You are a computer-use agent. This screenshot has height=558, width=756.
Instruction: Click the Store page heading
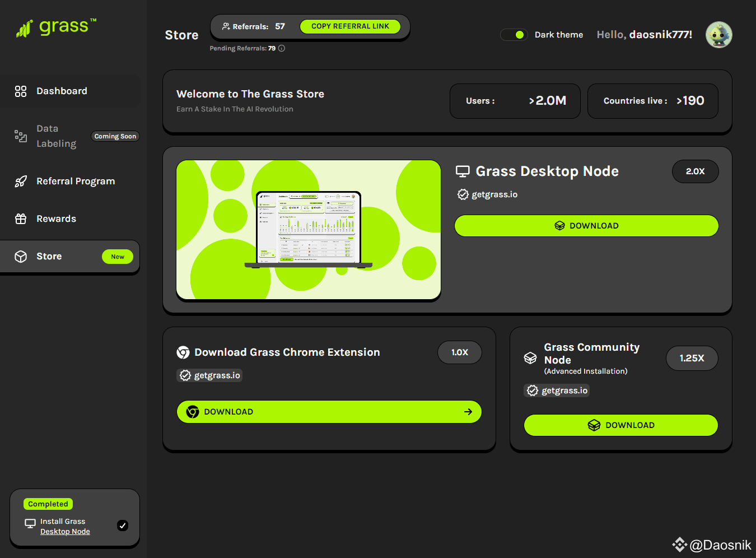coord(181,35)
